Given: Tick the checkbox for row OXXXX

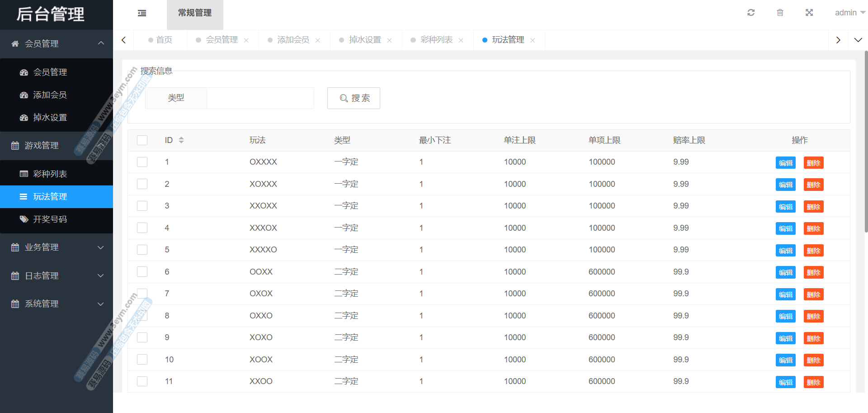Looking at the screenshot, I should pos(142,162).
